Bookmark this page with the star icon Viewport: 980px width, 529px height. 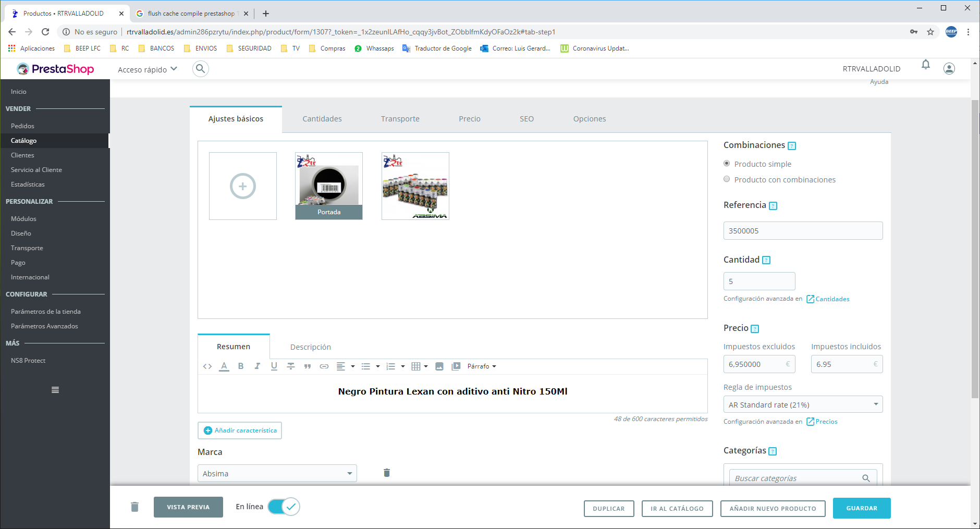point(930,32)
